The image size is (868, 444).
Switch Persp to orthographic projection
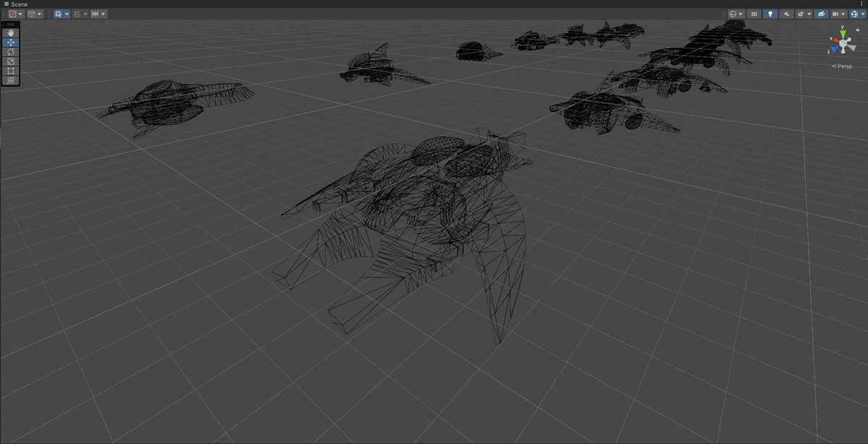pos(843,67)
